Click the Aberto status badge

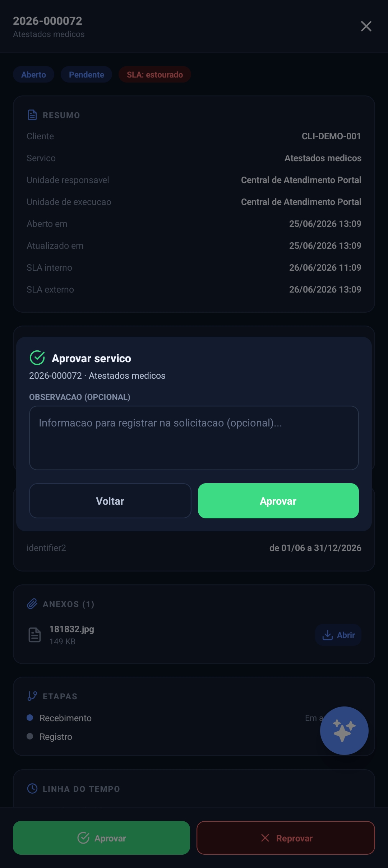(x=34, y=75)
